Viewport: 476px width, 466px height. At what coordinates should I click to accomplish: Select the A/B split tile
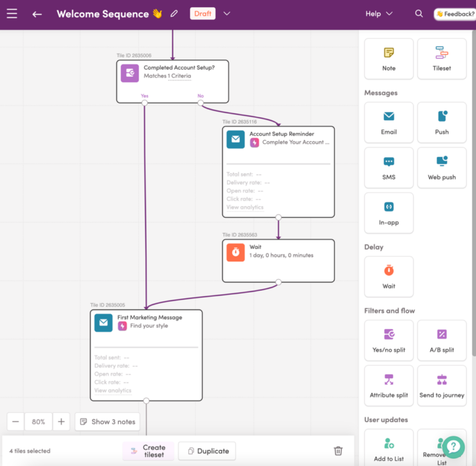441,340
